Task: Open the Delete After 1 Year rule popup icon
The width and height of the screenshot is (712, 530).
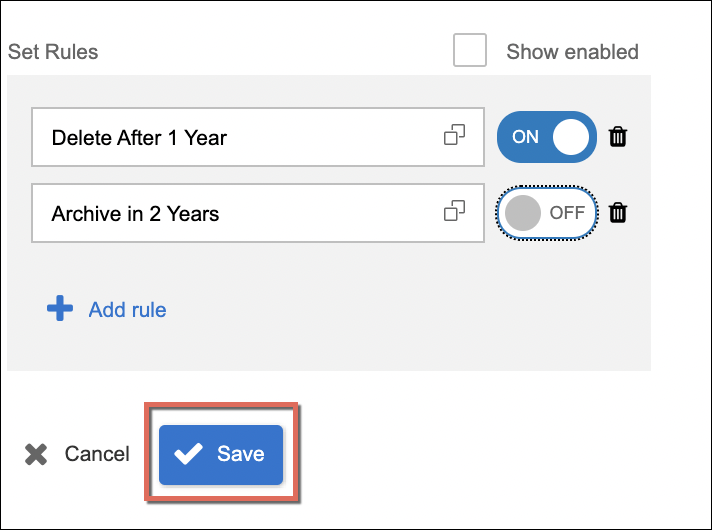Action: tap(455, 135)
